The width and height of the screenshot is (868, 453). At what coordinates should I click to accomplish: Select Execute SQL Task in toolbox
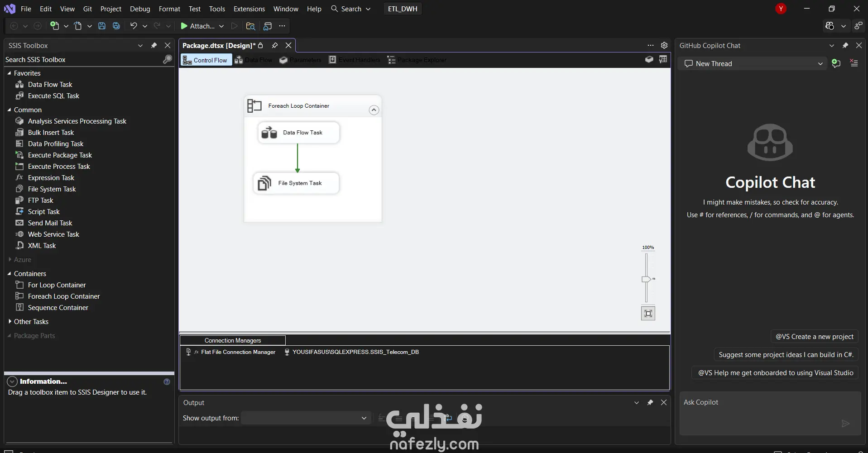coord(53,96)
